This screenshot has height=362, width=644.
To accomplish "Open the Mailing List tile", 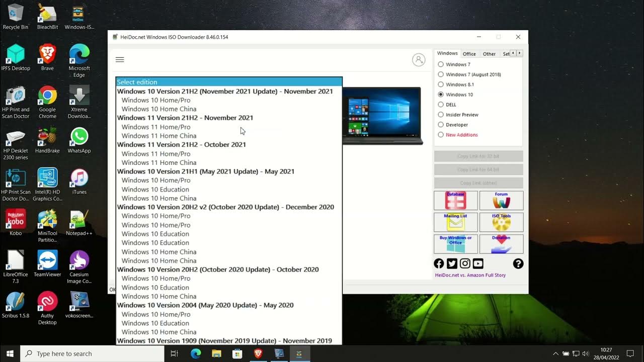I will tap(456, 222).
